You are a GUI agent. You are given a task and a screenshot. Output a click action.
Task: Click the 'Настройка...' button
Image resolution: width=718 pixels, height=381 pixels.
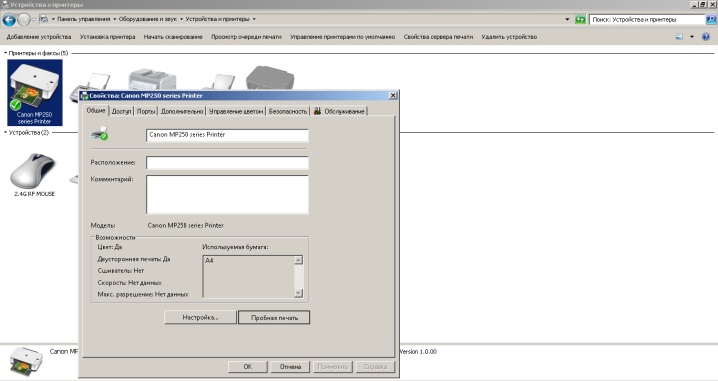coord(200,317)
